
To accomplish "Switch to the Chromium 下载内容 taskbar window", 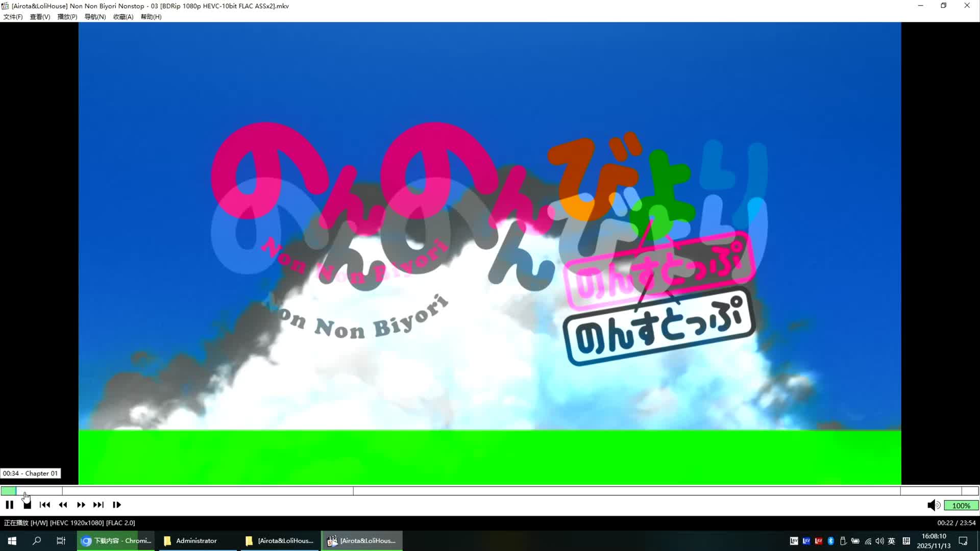I will [117, 541].
